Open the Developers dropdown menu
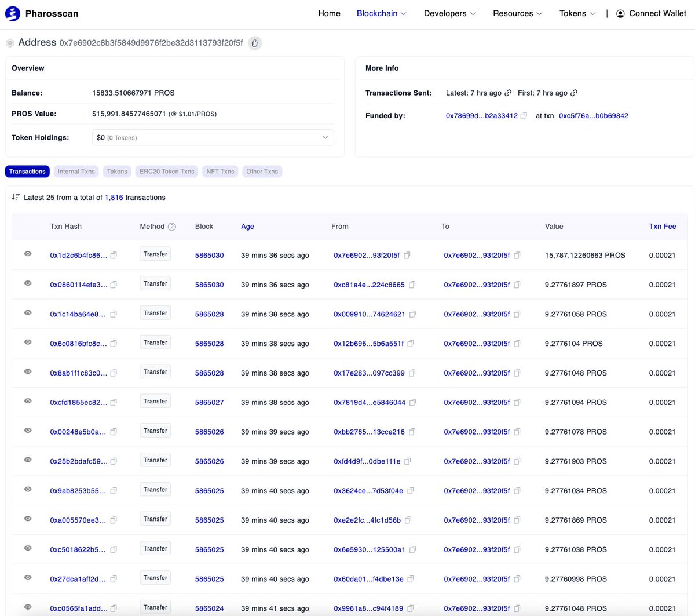 click(450, 13)
